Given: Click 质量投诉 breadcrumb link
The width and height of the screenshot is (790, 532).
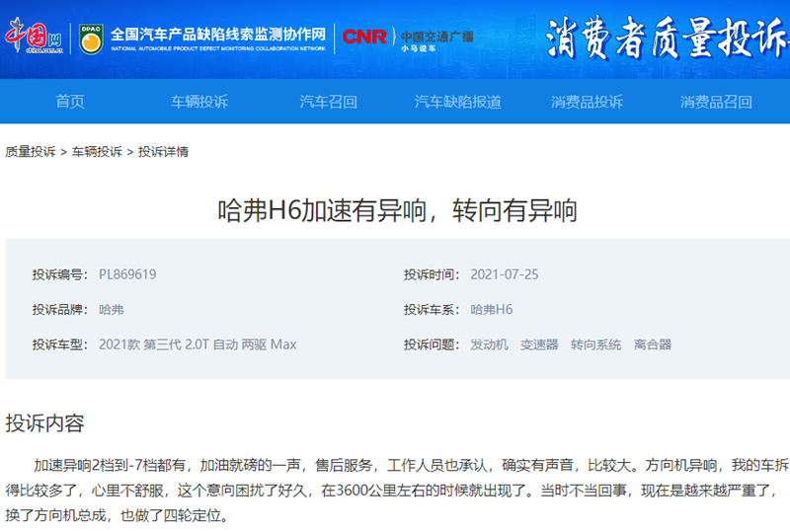Looking at the screenshot, I should click(31, 152).
